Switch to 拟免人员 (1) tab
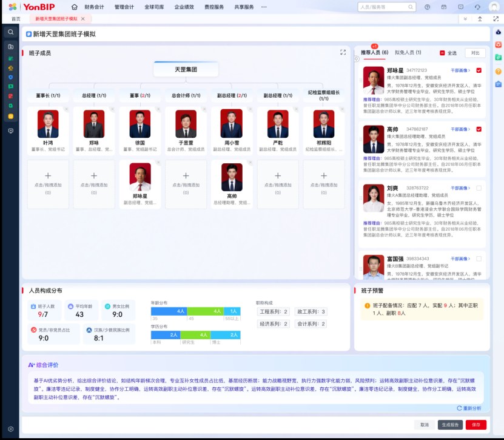This screenshot has width=504, height=440. click(x=408, y=52)
